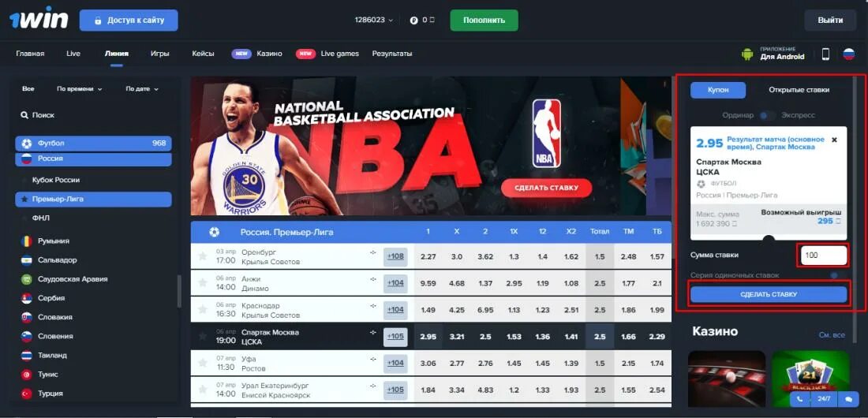
Task: Select Турция flag in country list
Action: pyautogui.click(x=27, y=394)
